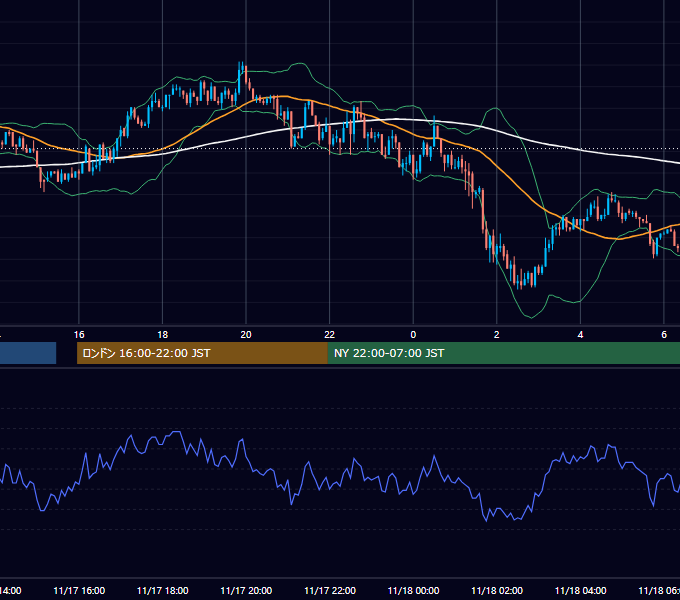This screenshot has height=600, width=680.
Task: Click the 11/18 02:00 time label
Action: click(497, 591)
